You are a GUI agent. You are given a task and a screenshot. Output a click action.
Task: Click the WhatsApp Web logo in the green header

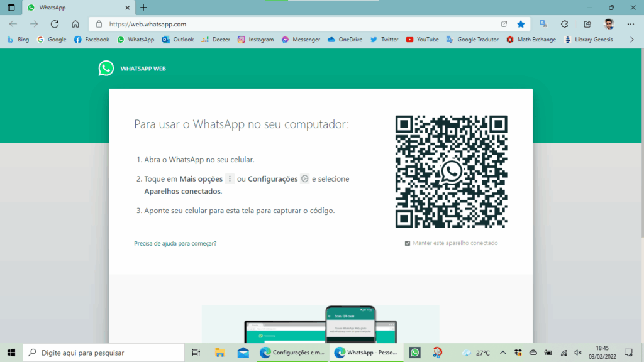tap(106, 69)
